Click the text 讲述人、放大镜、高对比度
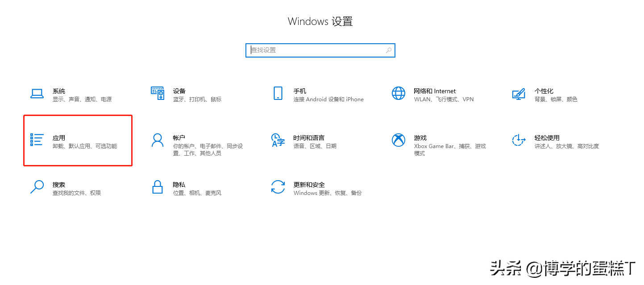The width and height of the screenshot is (644, 285). tap(567, 146)
